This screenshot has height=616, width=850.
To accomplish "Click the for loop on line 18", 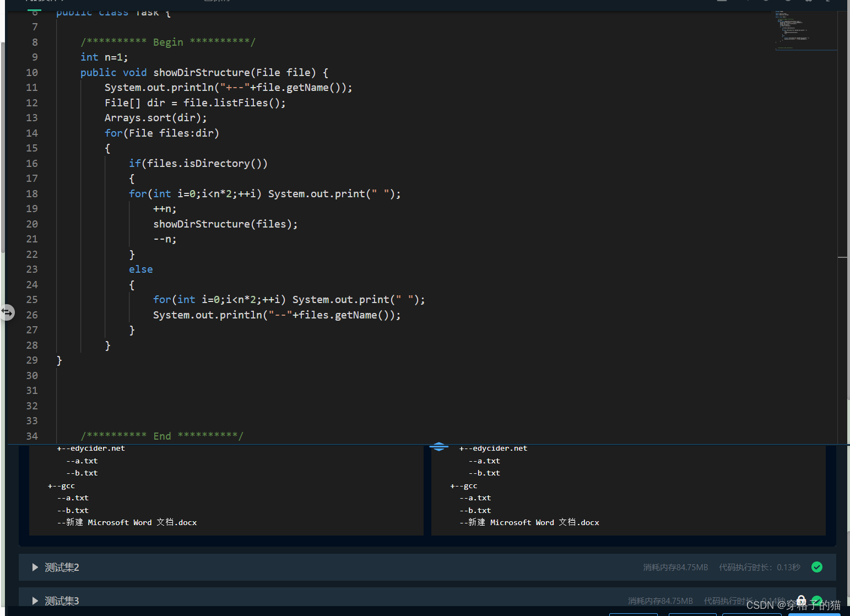I will [x=265, y=194].
